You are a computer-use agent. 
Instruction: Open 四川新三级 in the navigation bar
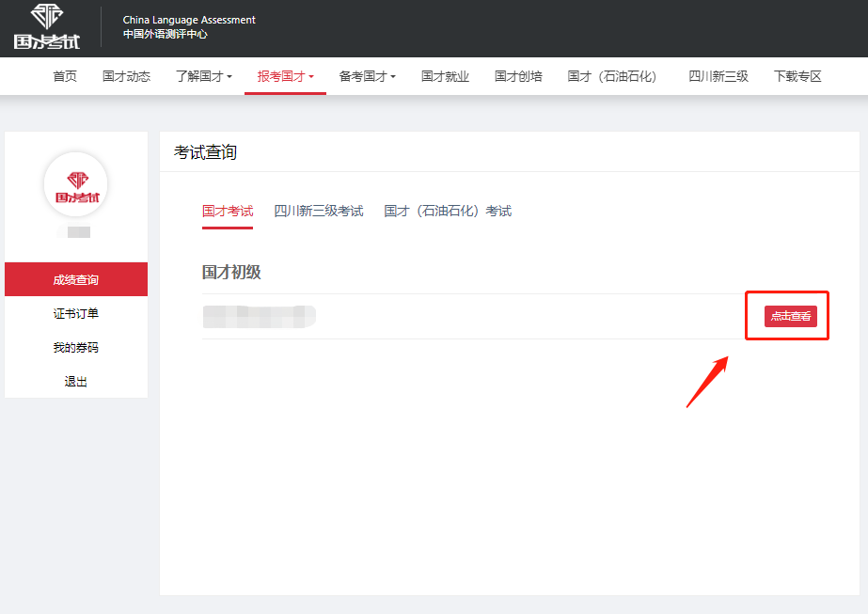[x=718, y=77]
